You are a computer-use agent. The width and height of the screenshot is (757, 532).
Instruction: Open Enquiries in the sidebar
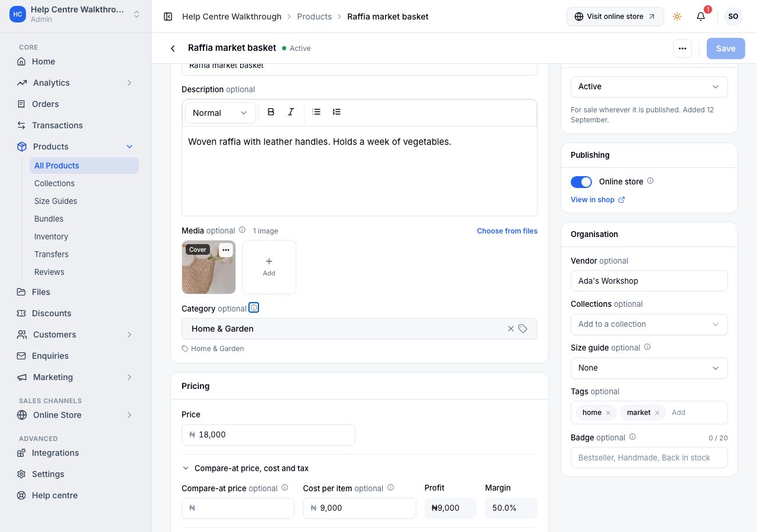pos(76,356)
